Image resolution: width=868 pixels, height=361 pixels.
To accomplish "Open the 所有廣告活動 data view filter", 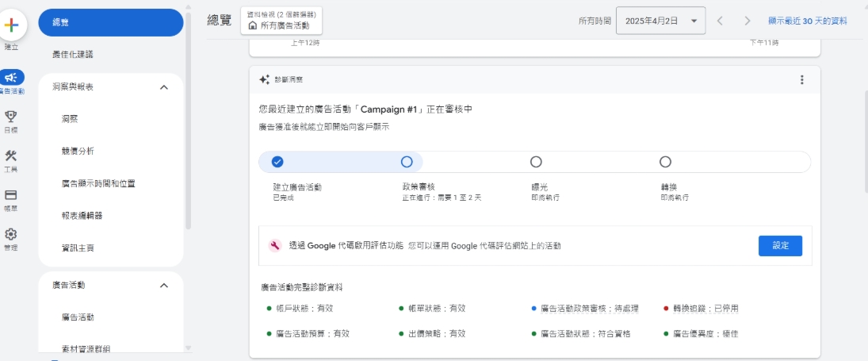I will click(281, 21).
